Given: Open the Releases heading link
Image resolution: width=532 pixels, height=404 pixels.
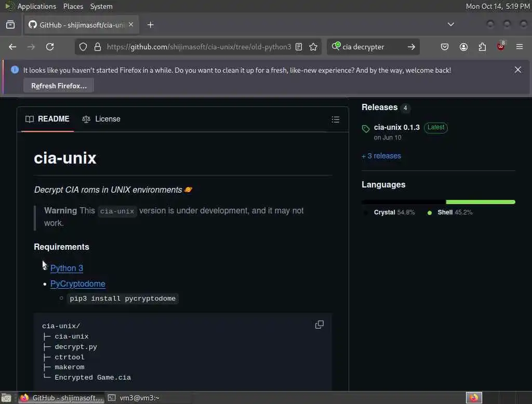Looking at the screenshot, I should coord(379,107).
